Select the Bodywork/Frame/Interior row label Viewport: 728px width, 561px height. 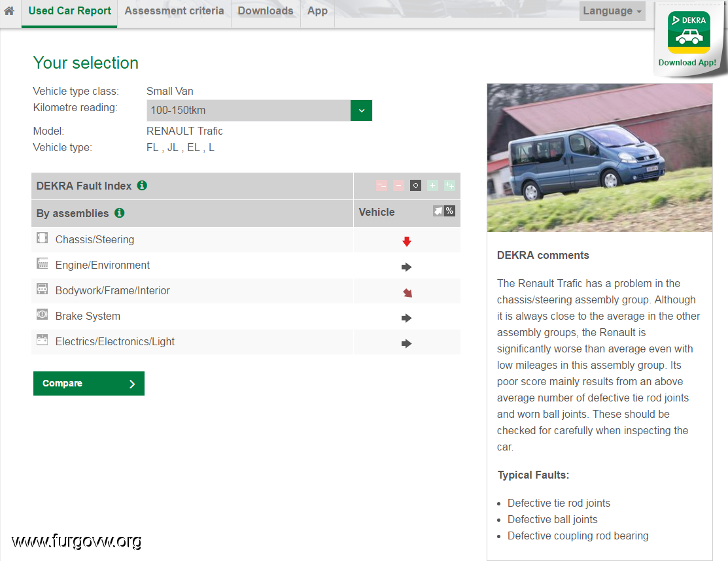pos(113,290)
